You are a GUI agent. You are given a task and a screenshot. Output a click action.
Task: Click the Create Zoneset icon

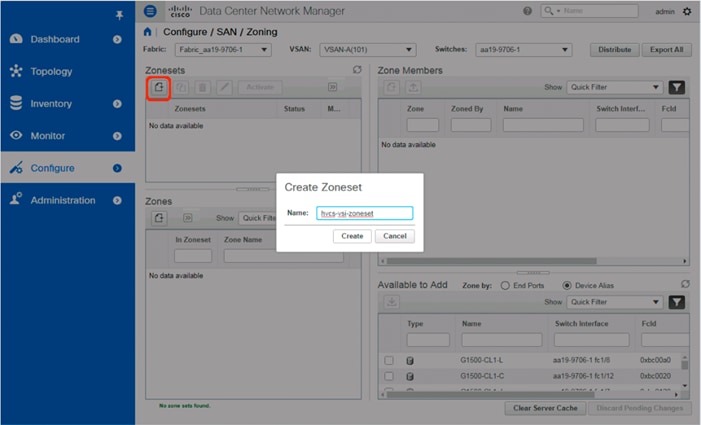[159, 87]
